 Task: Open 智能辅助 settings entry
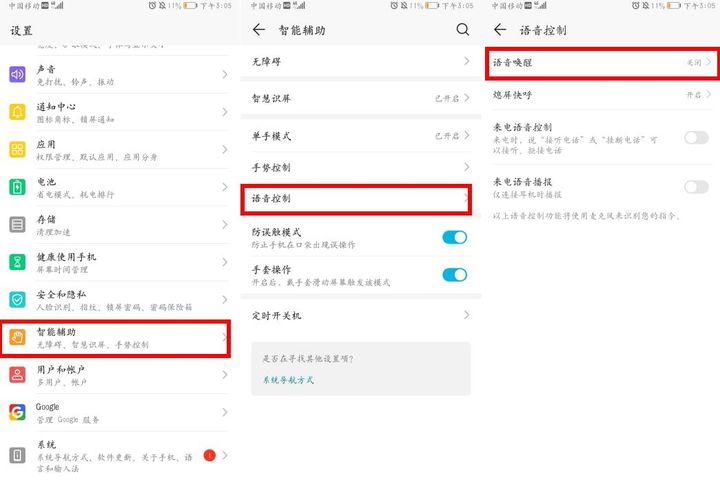click(115, 338)
